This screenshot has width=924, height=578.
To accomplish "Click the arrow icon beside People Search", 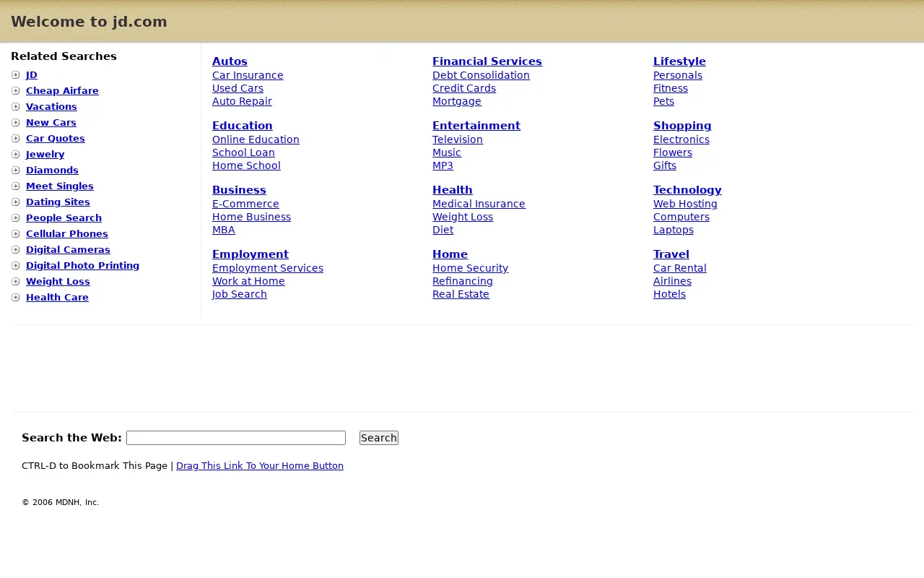I will 16,218.
